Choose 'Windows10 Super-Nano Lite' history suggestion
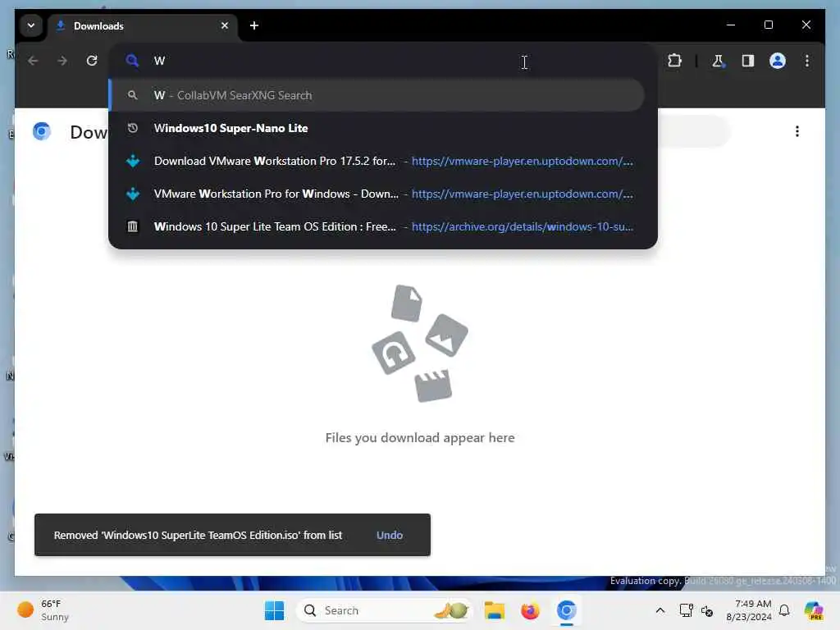This screenshot has height=630, width=840. [377, 129]
